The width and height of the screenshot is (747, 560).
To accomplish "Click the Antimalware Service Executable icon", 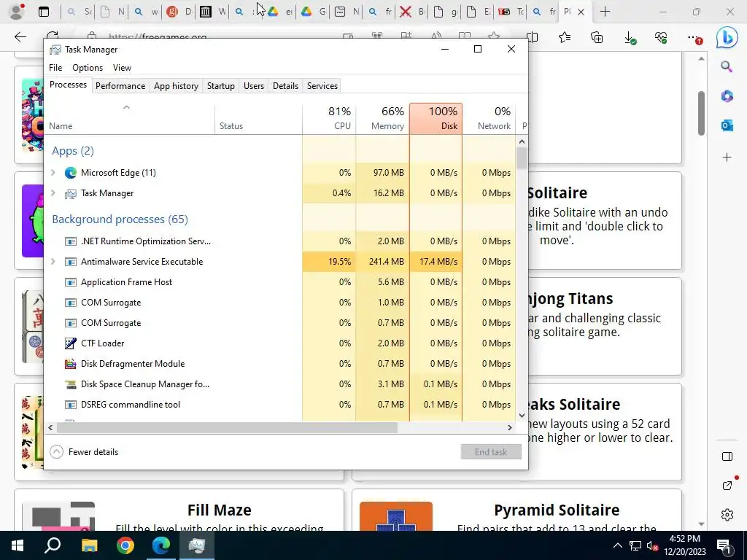I will tap(71, 262).
